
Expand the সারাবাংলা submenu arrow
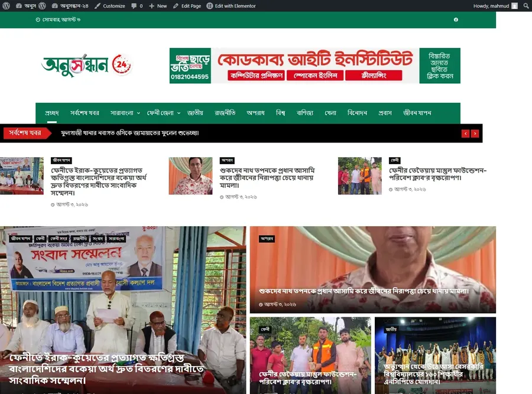click(138, 113)
